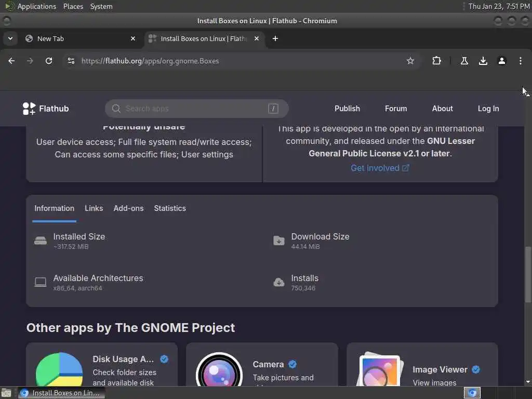Open the Extensions puzzle icon
Image resolution: width=532 pixels, height=399 pixels.
pyautogui.click(x=436, y=61)
